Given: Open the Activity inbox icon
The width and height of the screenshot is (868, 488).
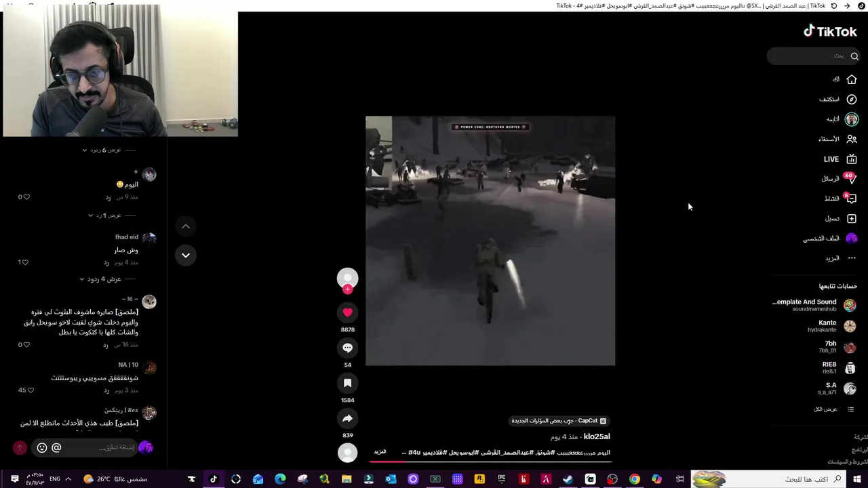Looking at the screenshot, I should pyautogui.click(x=850, y=198).
